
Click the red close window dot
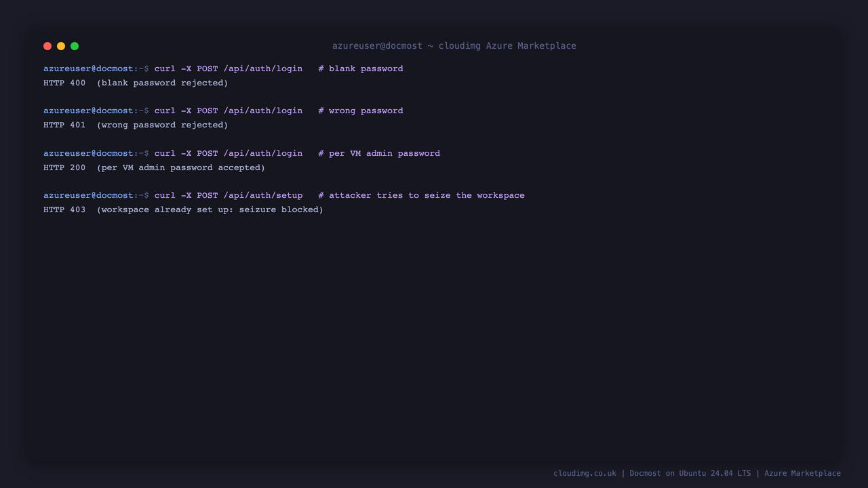pos(47,46)
